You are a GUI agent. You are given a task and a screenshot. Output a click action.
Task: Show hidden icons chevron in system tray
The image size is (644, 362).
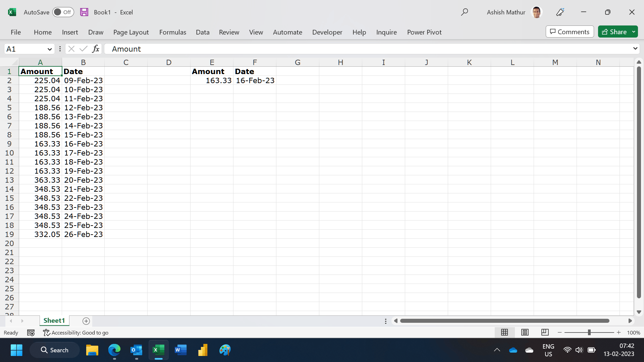tap(497, 350)
